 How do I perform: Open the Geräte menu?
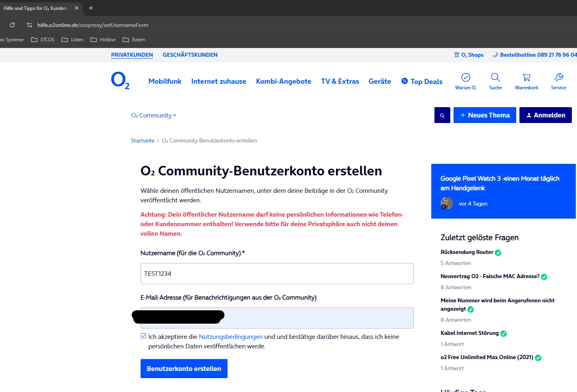coord(380,81)
